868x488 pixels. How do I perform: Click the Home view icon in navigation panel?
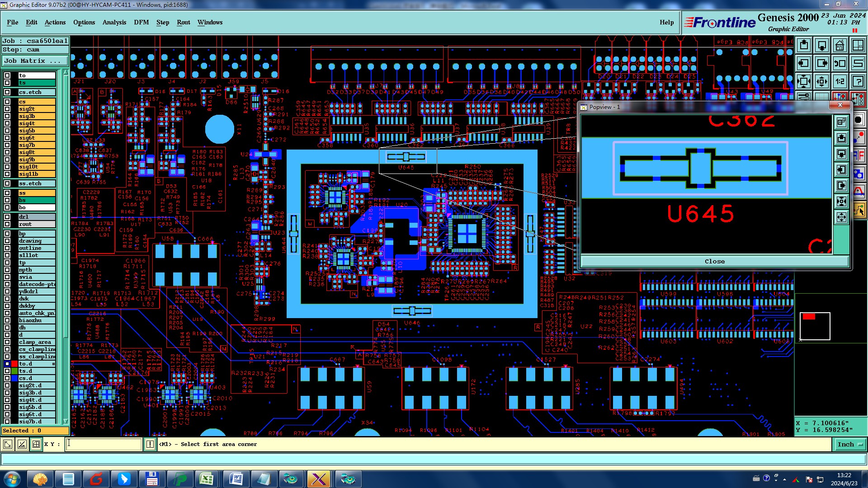tap(840, 45)
